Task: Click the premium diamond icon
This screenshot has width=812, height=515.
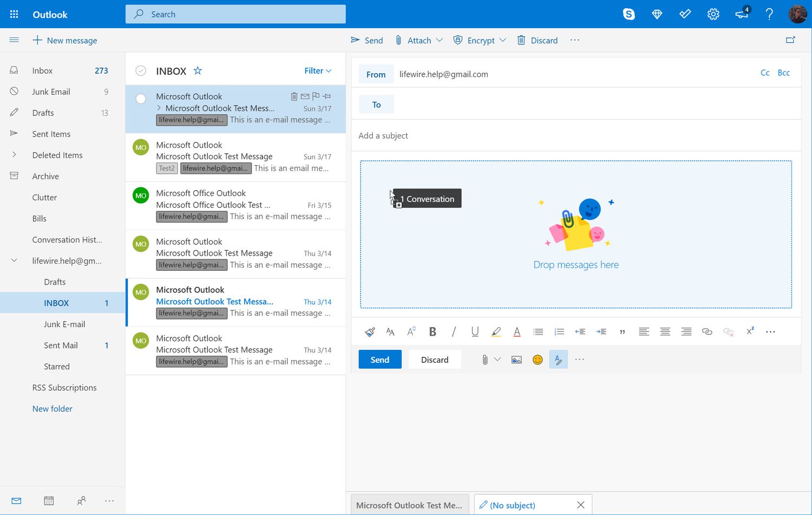Action: tap(657, 14)
